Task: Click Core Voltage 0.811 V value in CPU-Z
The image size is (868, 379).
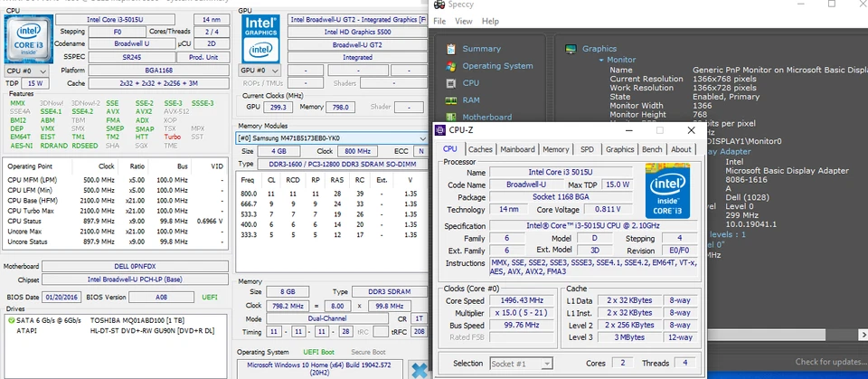Action: 608,210
